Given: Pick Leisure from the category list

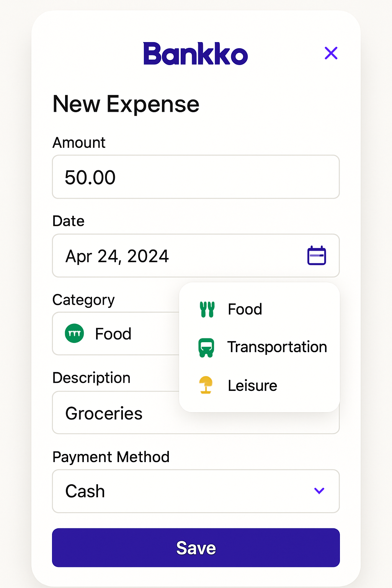Looking at the screenshot, I should coord(252,385).
